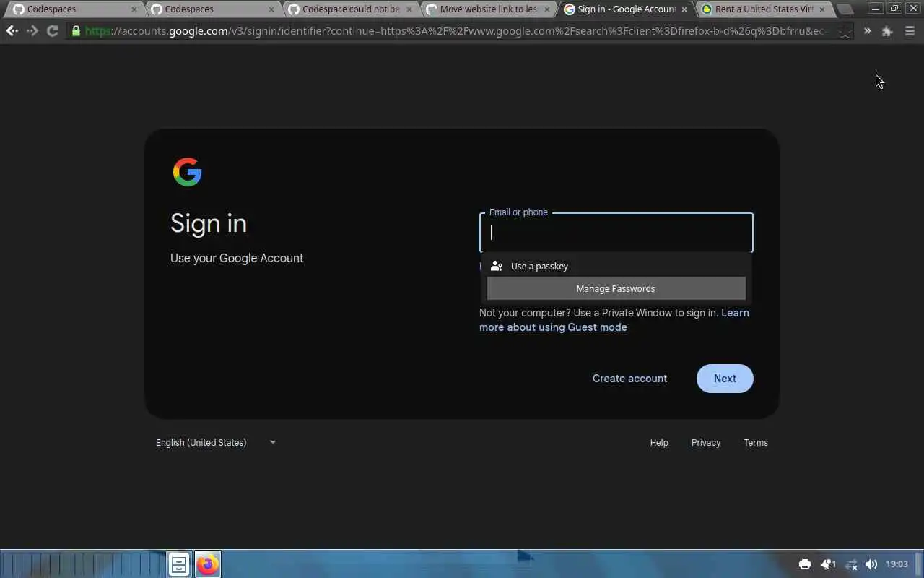This screenshot has width=924, height=578.
Task: Click the 'Manage Passwords' button
Action: [616, 288]
